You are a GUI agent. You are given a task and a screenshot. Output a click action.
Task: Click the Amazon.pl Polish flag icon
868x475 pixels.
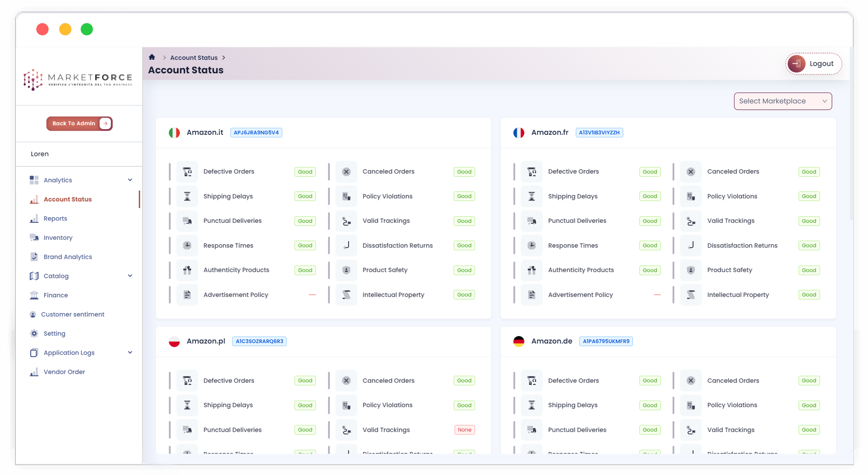click(174, 341)
